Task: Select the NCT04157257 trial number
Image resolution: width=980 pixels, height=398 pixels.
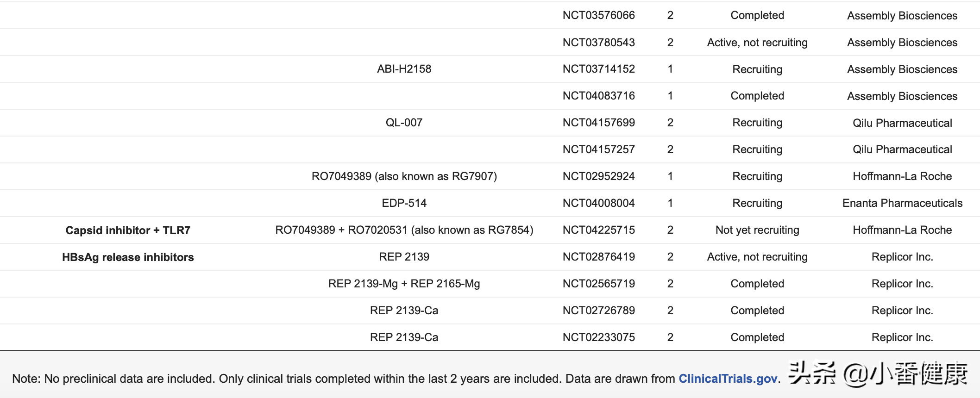Action: pos(598,149)
